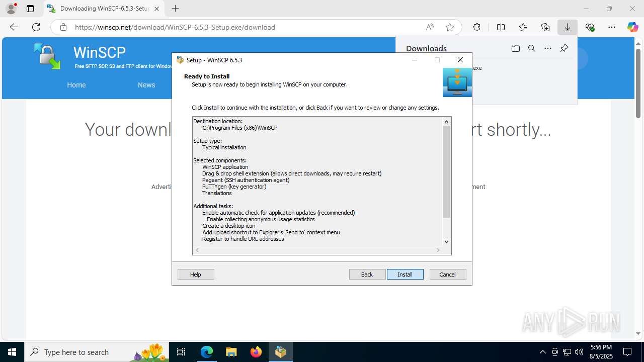Click the WinSCP installer computer graphic
The image size is (644, 362).
[457, 82]
